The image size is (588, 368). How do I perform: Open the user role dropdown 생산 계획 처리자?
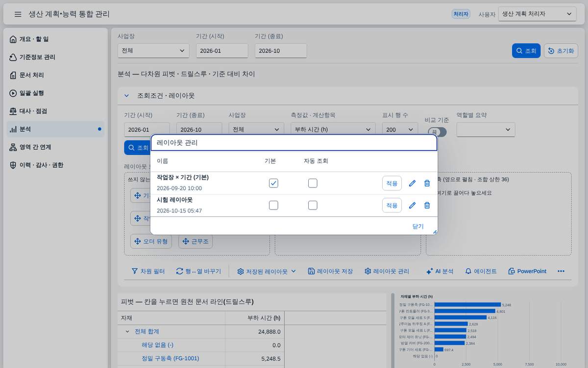point(537,14)
